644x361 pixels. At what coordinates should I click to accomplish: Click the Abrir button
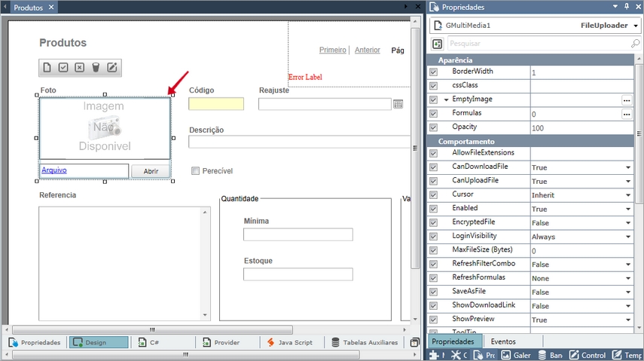pyautogui.click(x=151, y=171)
